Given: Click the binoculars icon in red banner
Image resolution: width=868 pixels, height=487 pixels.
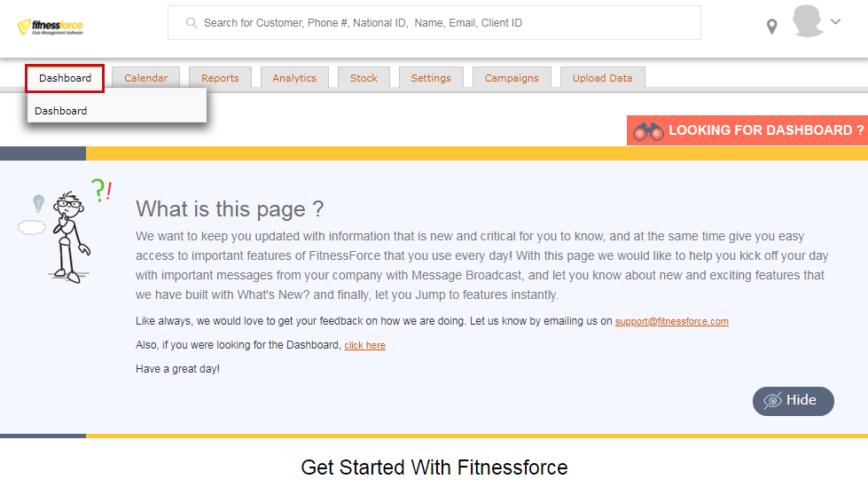Looking at the screenshot, I should point(648,131).
